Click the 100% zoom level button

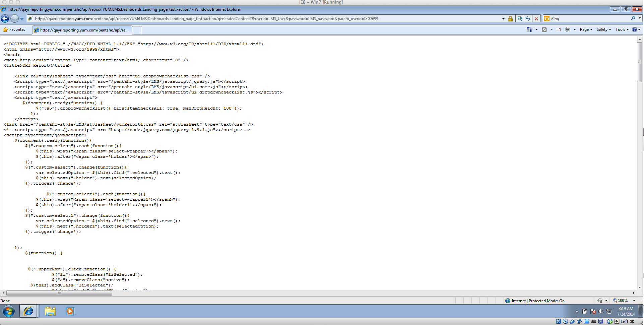(x=620, y=301)
